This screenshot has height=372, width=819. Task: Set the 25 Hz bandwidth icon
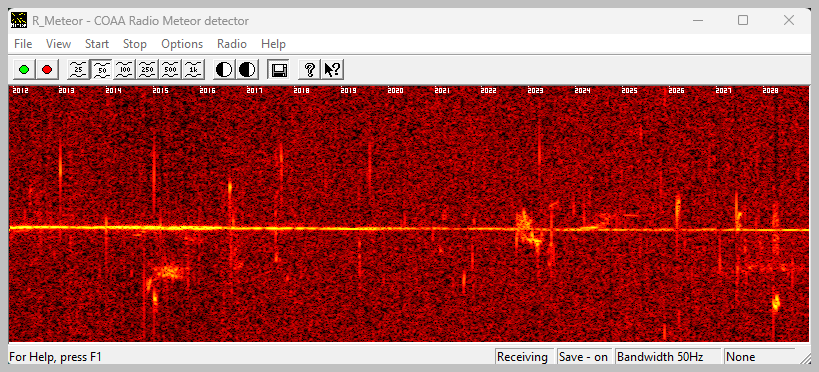pyautogui.click(x=79, y=69)
